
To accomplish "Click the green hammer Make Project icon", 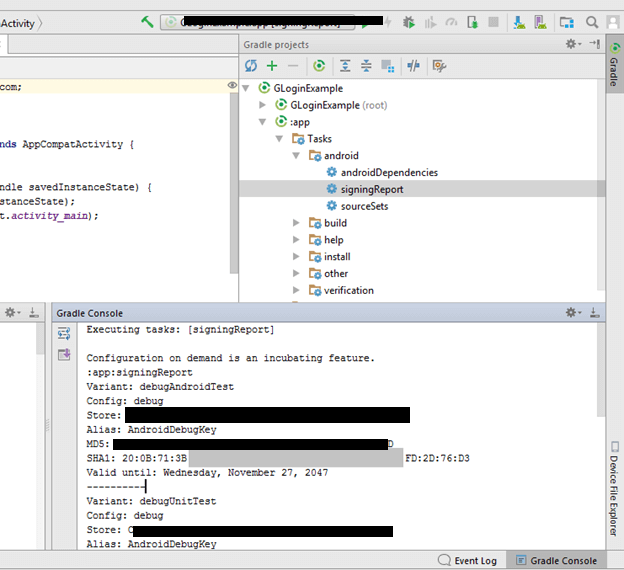I will 147,21.
